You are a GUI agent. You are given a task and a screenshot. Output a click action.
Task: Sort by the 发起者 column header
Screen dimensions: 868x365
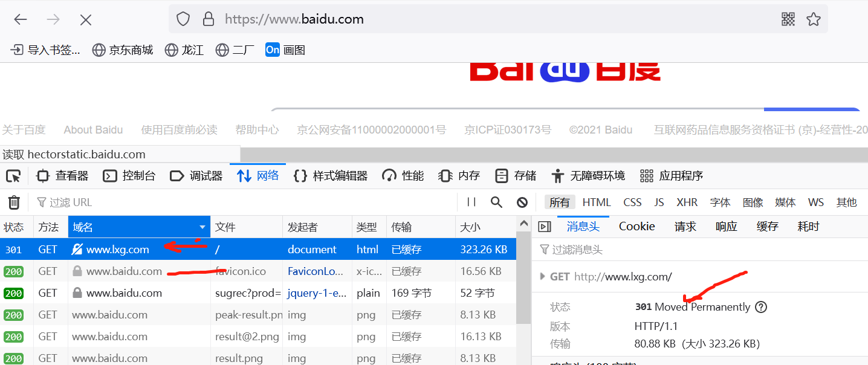pyautogui.click(x=317, y=227)
